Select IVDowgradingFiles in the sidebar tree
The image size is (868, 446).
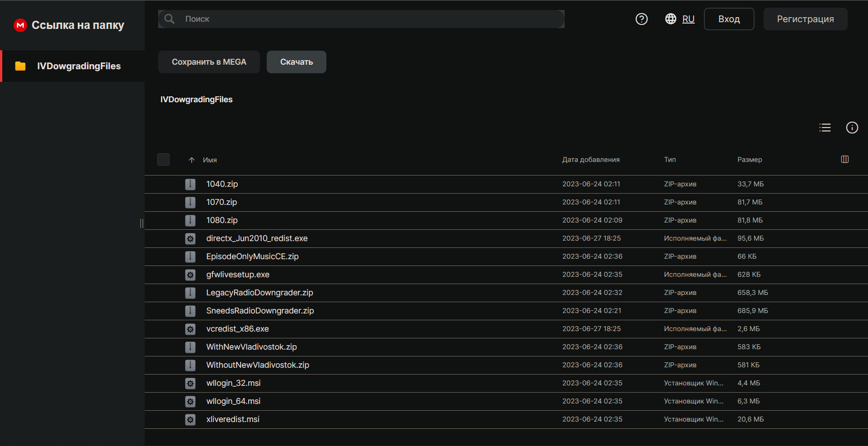[72, 66]
